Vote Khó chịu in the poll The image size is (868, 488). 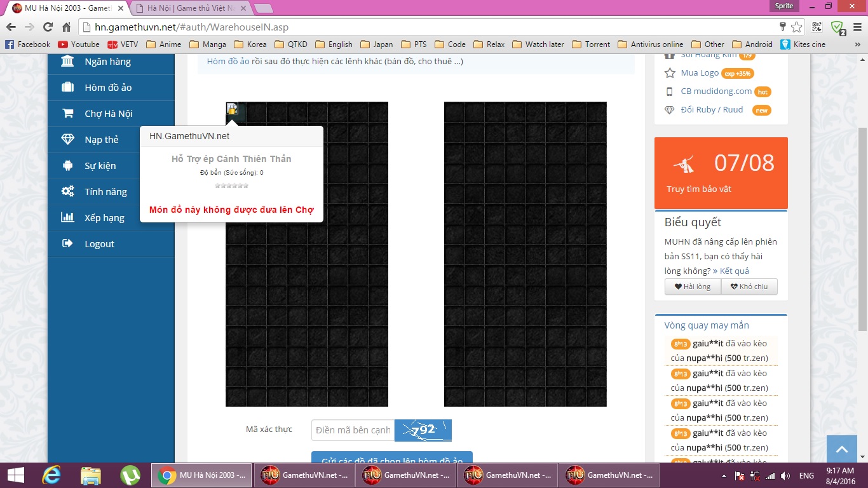pyautogui.click(x=749, y=287)
